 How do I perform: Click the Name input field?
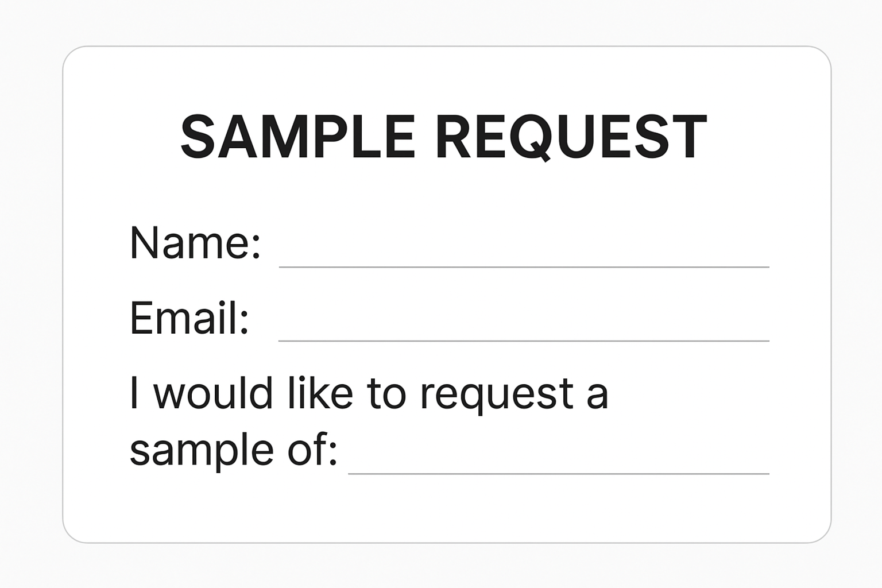click(524, 253)
